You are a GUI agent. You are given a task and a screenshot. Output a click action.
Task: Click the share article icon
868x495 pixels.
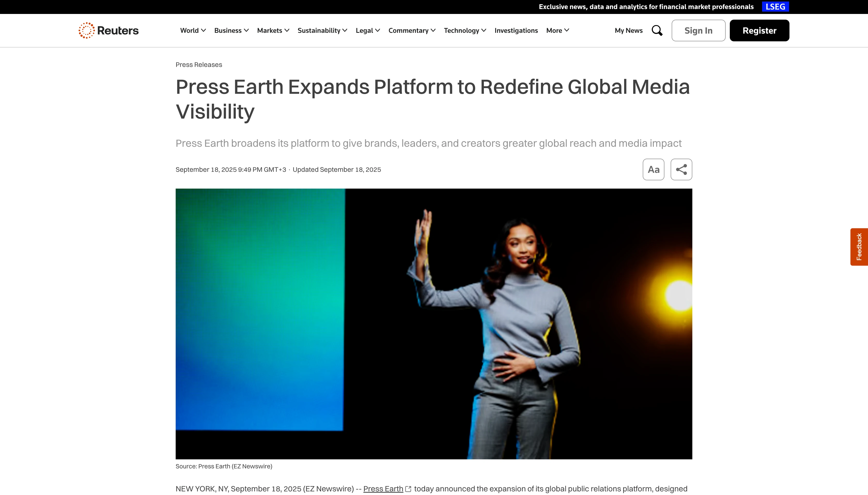[x=681, y=169]
